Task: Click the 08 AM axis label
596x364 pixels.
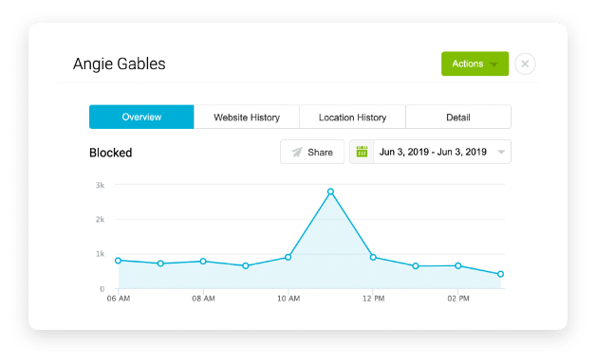Action: pos(203,299)
